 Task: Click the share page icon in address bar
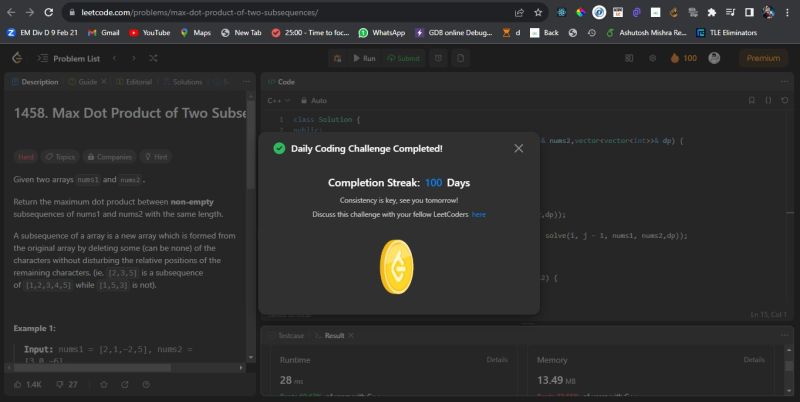coord(519,12)
